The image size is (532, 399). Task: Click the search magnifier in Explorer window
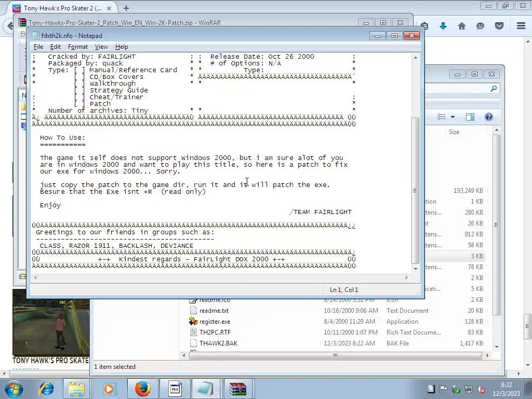pos(494,88)
